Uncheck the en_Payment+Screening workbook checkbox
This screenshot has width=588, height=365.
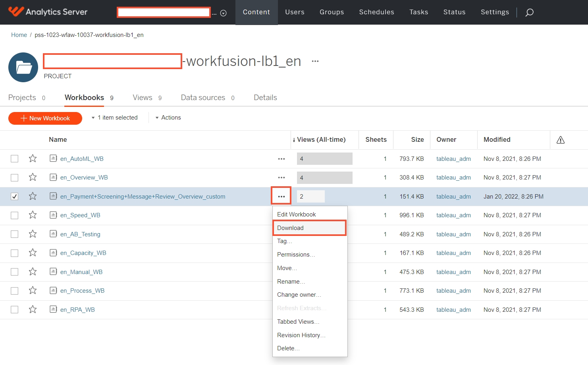coord(15,197)
